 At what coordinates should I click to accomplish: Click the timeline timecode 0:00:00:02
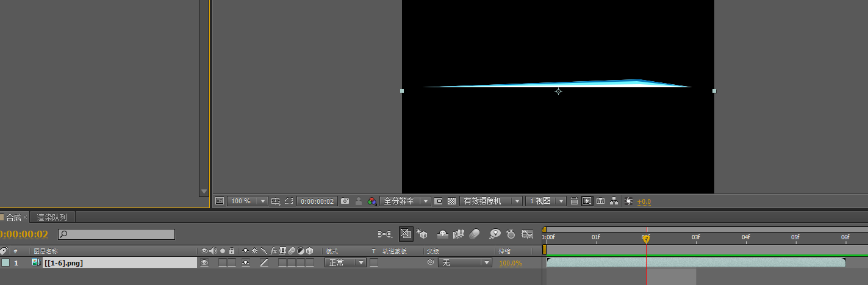click(24, 234)
